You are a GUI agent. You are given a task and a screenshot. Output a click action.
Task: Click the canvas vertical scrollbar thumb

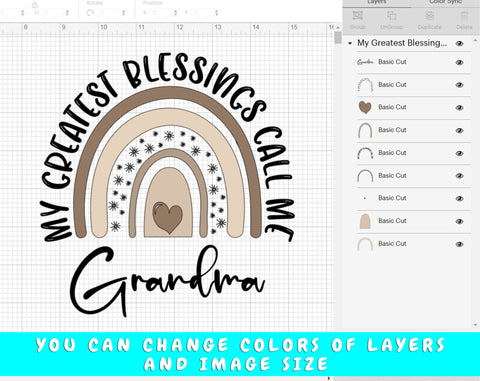pyautogui.click(x=338, y=38)
